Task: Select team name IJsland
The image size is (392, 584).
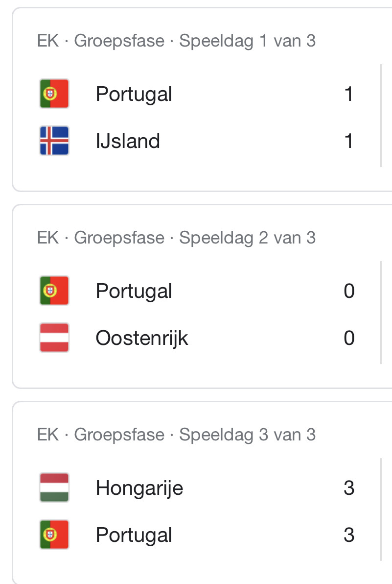Action: click(x=128, y=141)
